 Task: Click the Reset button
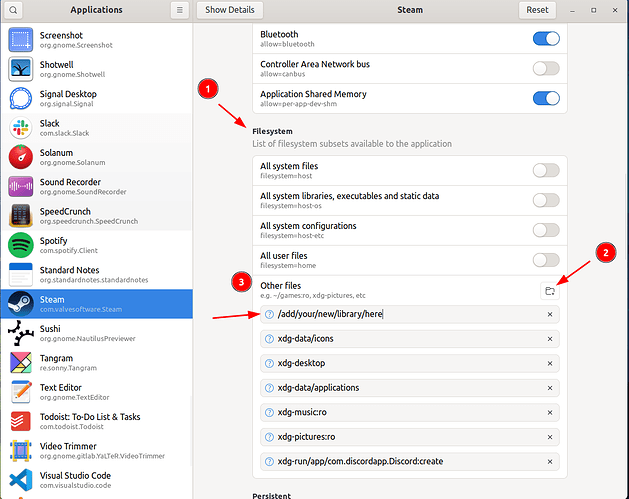tap(537, 10)
